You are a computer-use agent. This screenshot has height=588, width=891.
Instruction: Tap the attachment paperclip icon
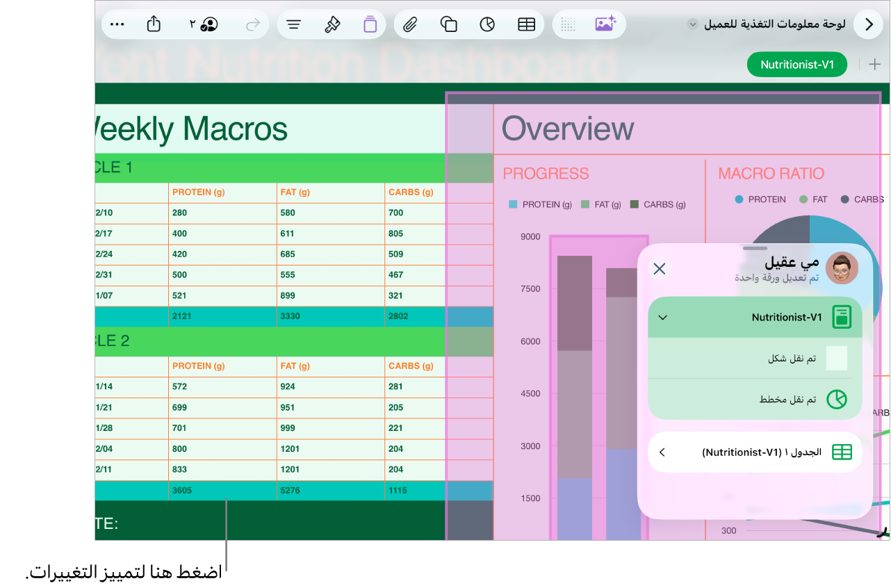[x=410, y=24]
